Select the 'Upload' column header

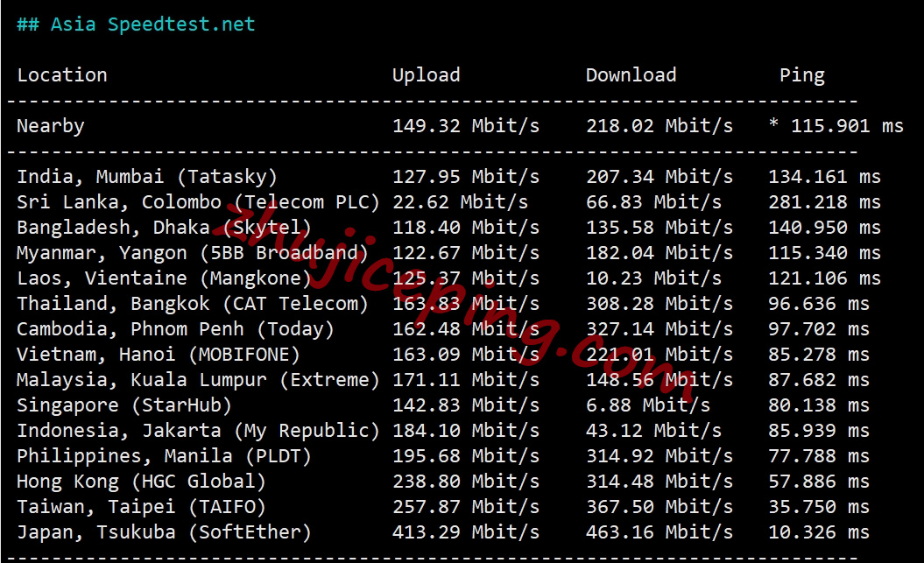coord(426,75)
